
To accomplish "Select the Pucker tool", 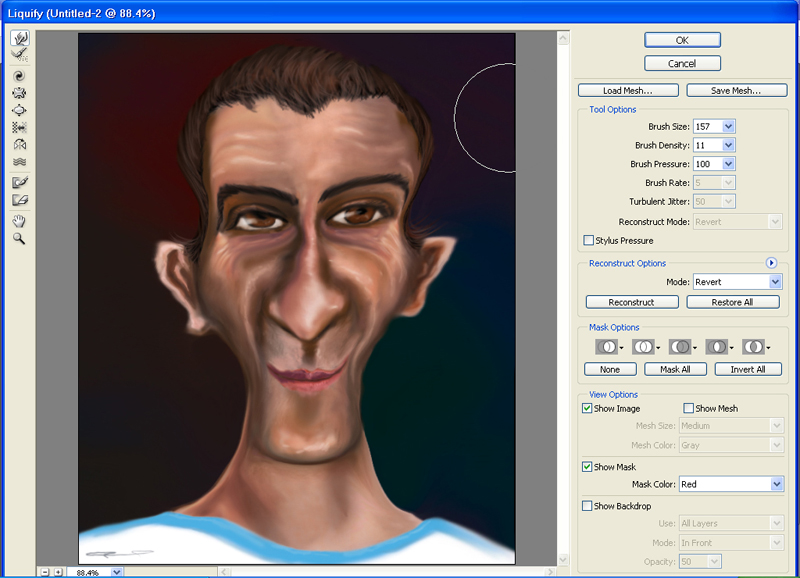I will (x=19, y=93).
